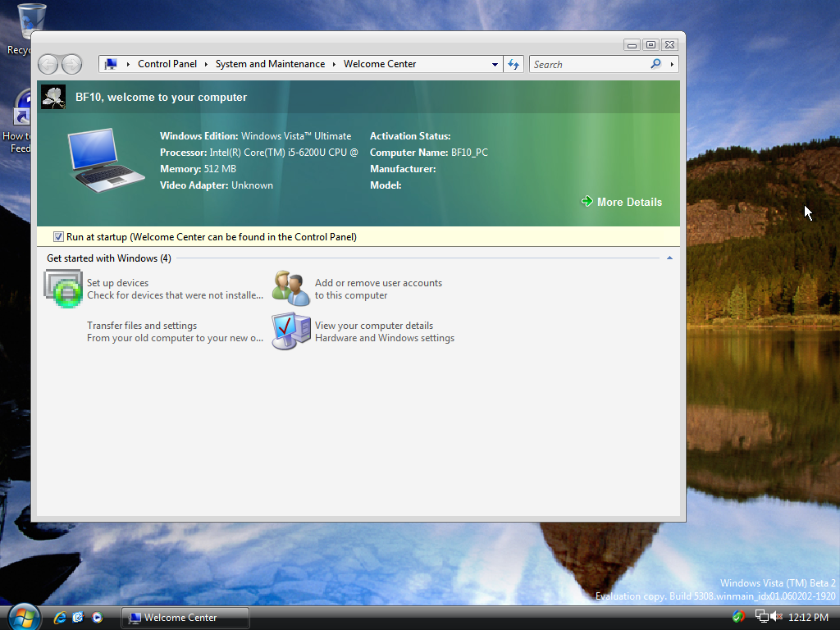Open Add or remove user accounts icon
The width and height of the screenshot is (840, 630).
290,289
